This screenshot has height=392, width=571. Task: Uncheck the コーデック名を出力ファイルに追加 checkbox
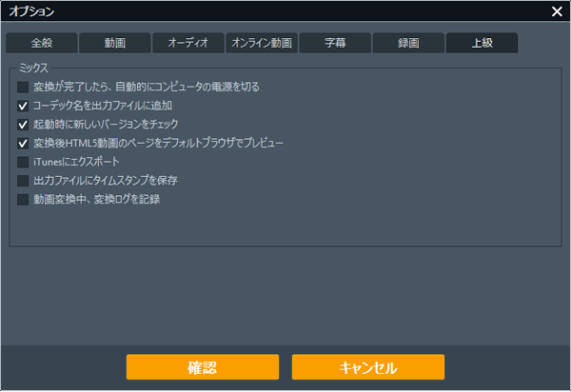tap(24, 106)
